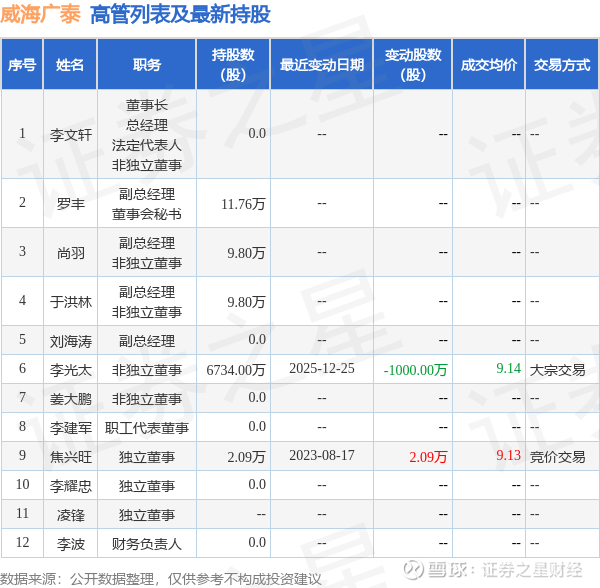The width and height of the screenshot is (600, 588).
Task: Click 副总经理 in 刘海涛's row
Action: [x=147, y=340]
